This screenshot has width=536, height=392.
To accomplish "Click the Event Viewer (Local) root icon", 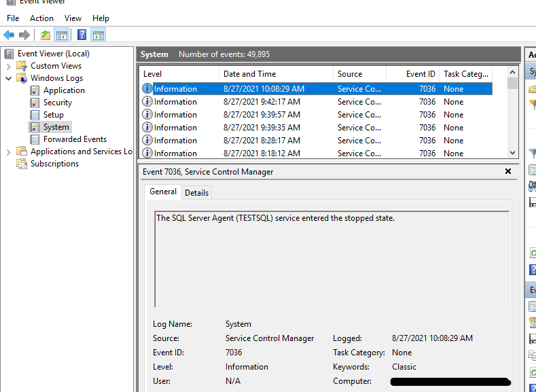I will (x=10, y=54).
